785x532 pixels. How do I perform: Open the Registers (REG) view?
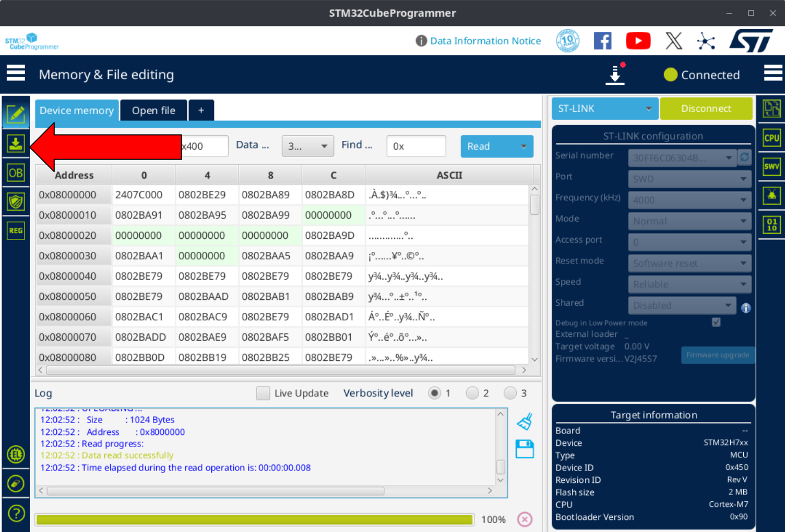coord(16,231)
